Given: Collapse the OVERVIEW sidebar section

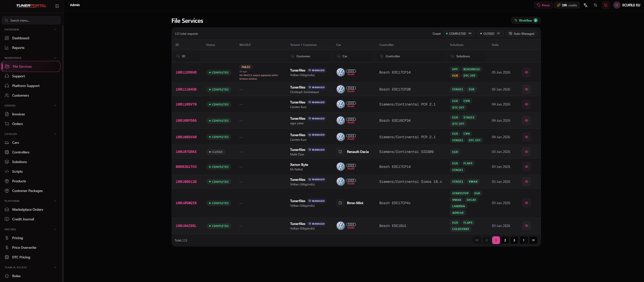Looking at the screenshot, I should [x=55, y=29].
